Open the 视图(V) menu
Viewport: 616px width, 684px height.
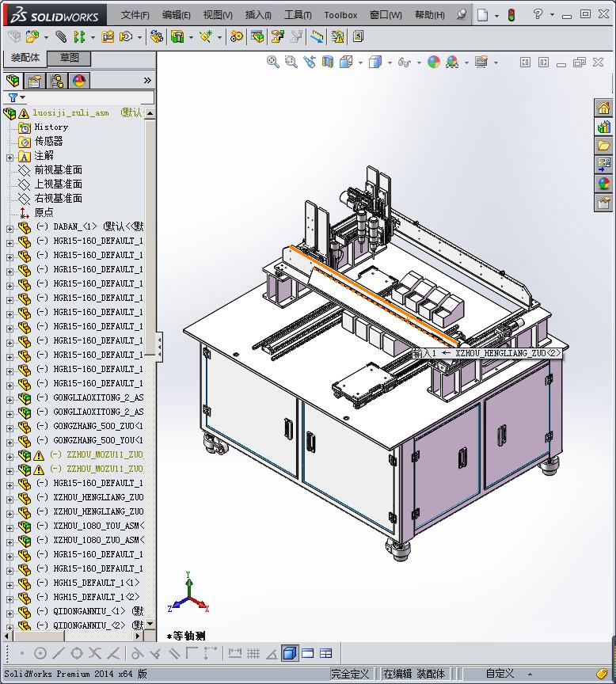218,15
